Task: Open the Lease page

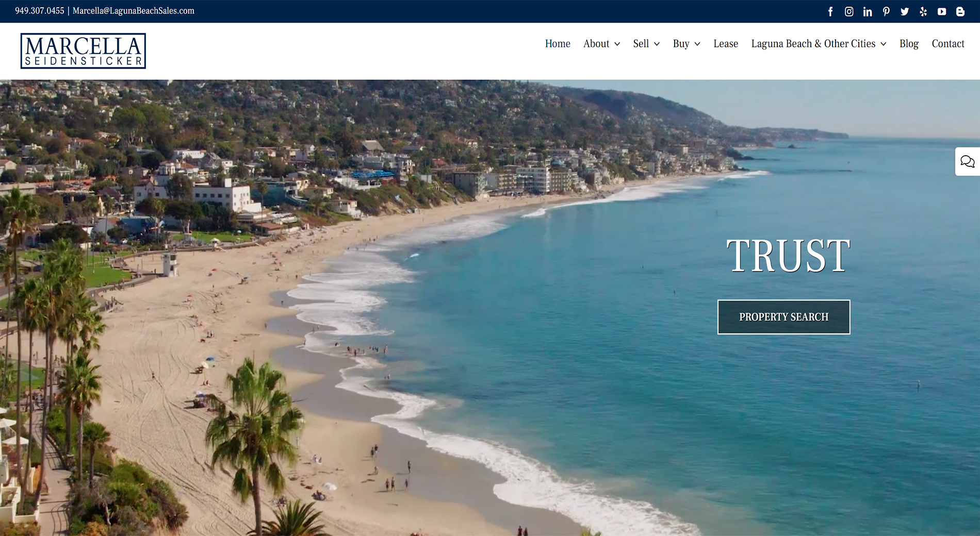Action: 726,44
